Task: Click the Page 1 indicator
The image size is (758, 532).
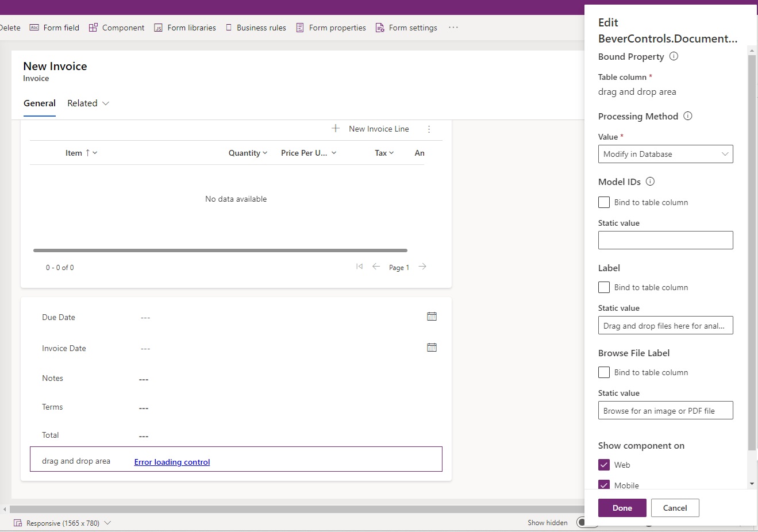Action: pyautogui.click(x=399, y=268)
